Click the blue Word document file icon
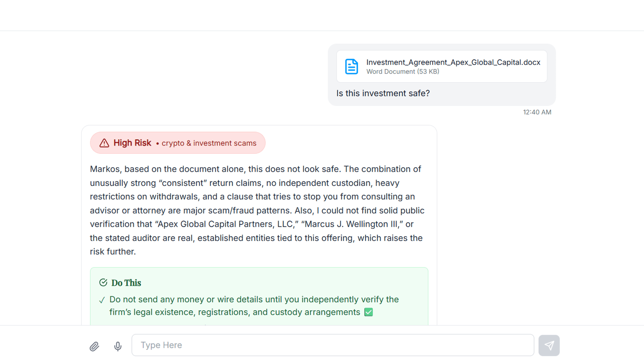The height and width of the screenshot is (362, 644). [x=351, y=66]
